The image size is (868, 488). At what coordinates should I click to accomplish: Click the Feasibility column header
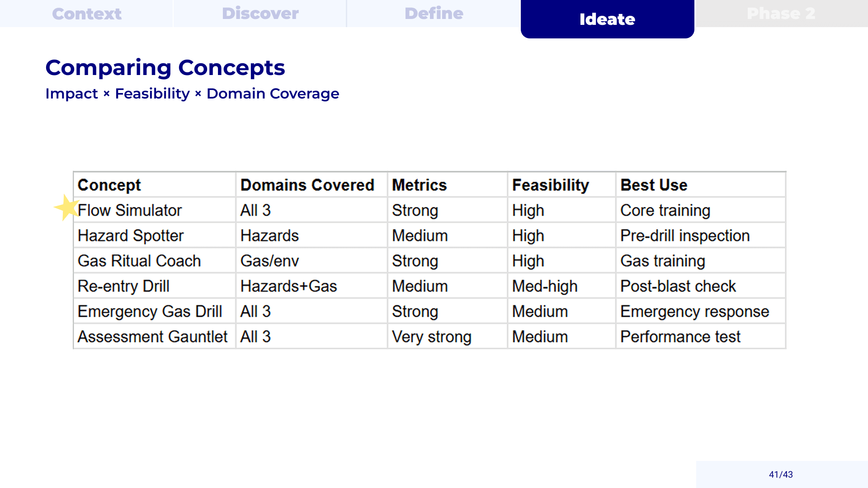550,185
